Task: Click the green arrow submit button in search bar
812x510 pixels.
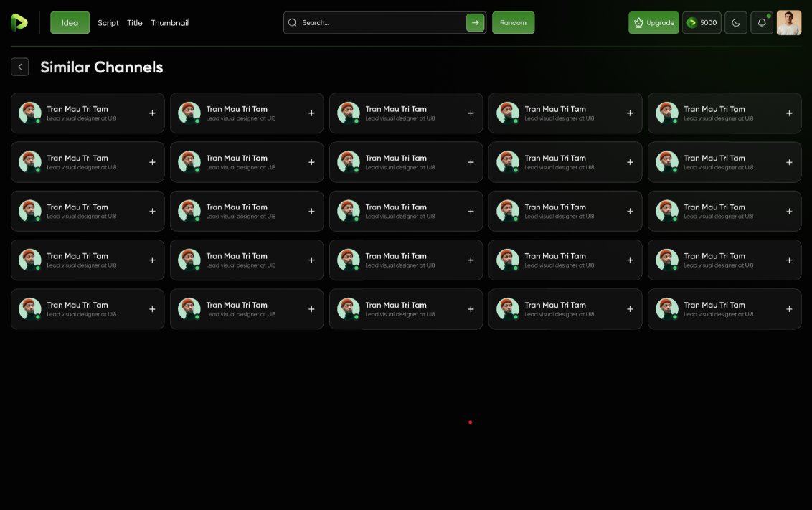Action: 475,23
